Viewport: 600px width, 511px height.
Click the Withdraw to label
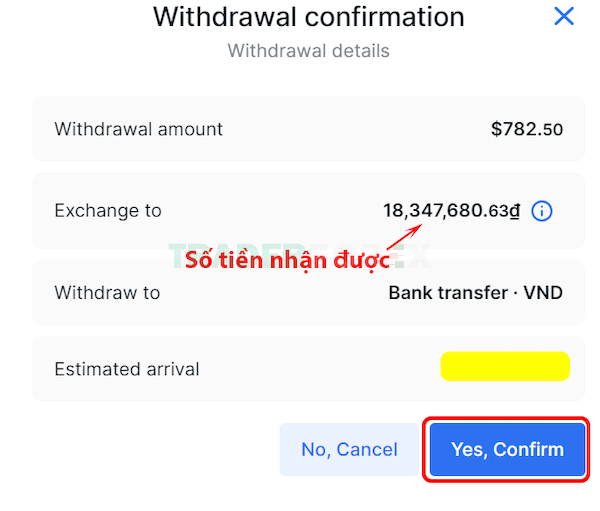(107, 293)
